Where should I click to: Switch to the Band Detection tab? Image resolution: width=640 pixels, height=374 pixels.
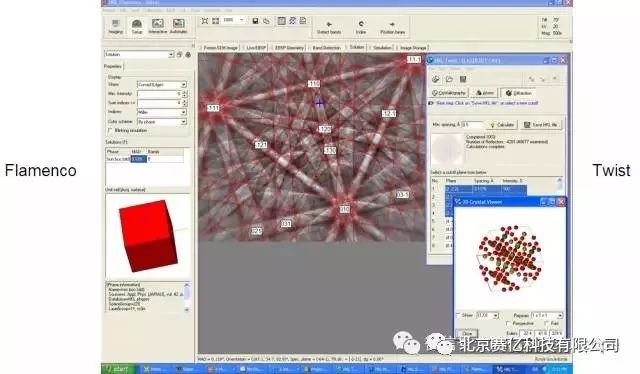326,48
